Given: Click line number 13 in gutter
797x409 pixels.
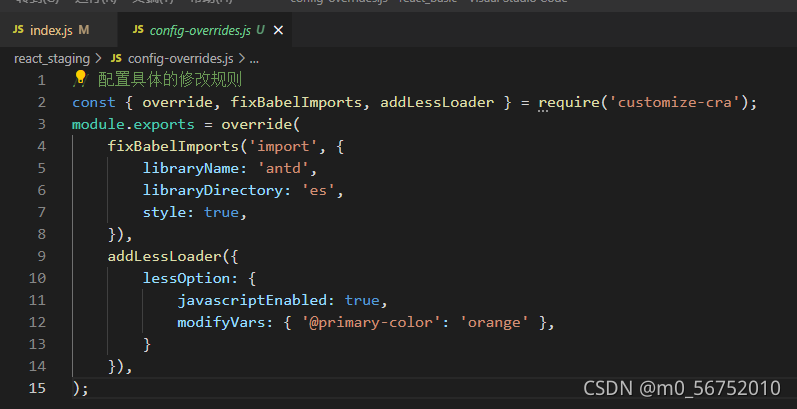Looking at the screenshot, I should point(38,344).
